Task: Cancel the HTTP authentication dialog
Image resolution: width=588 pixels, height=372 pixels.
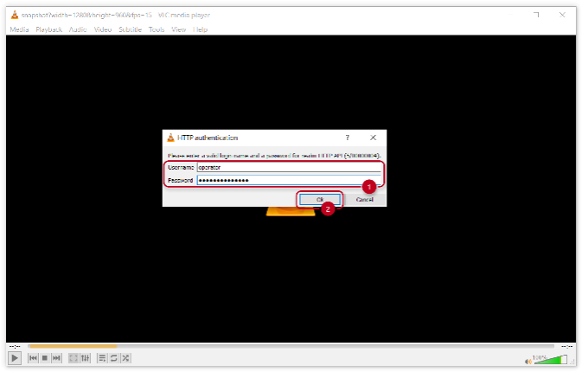Action: coord(364,199)
